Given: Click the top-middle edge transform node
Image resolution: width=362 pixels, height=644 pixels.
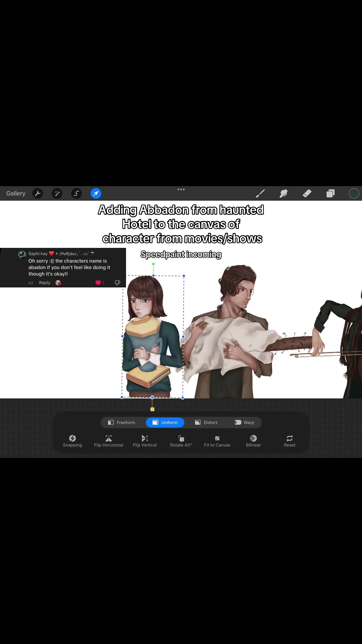Looking at the screenshot, I should tap(154, 276).
